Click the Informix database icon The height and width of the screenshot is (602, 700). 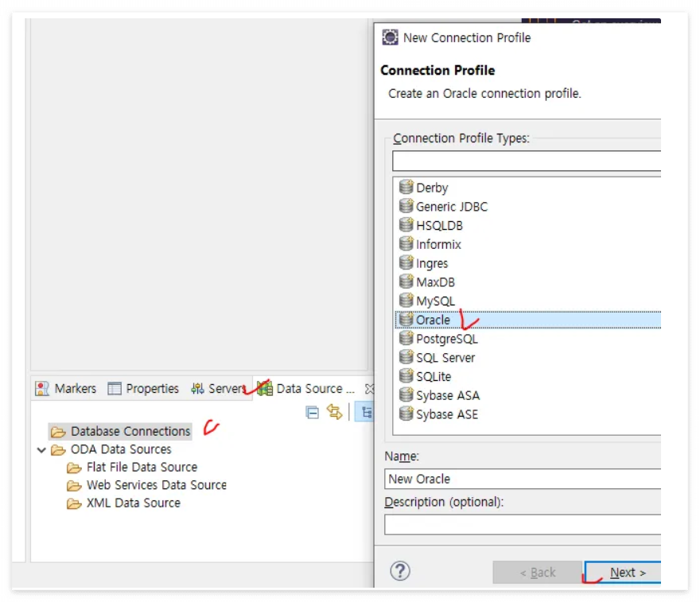pos(406,243)
